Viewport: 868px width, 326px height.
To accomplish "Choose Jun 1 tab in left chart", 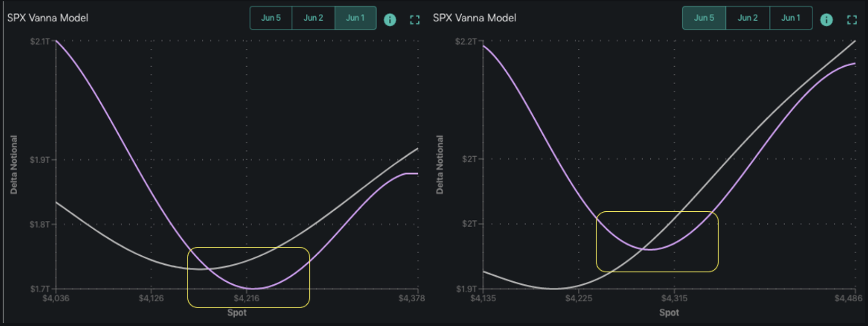I will point(355,18).
